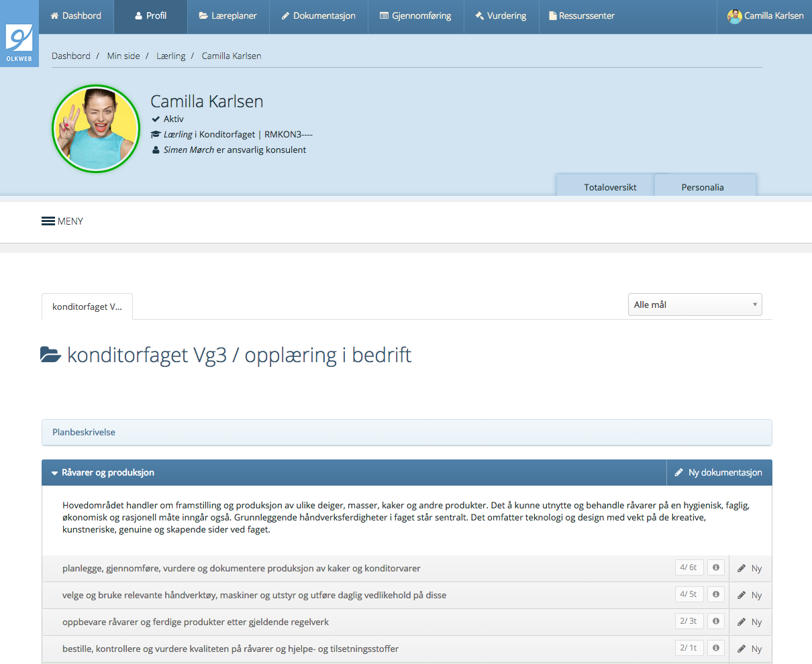
Task: Click the 4/6t progress badge
Action: [x=689, y=567]
